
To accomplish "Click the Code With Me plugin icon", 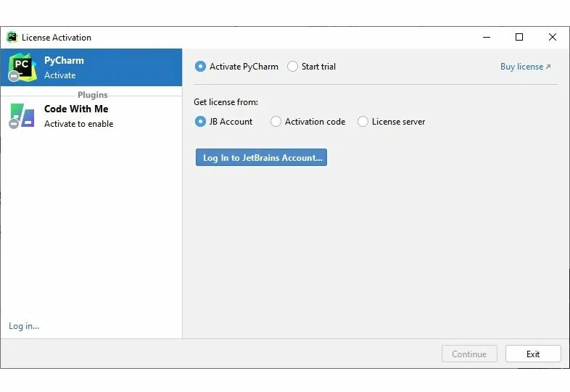I will tap(22, 116).
